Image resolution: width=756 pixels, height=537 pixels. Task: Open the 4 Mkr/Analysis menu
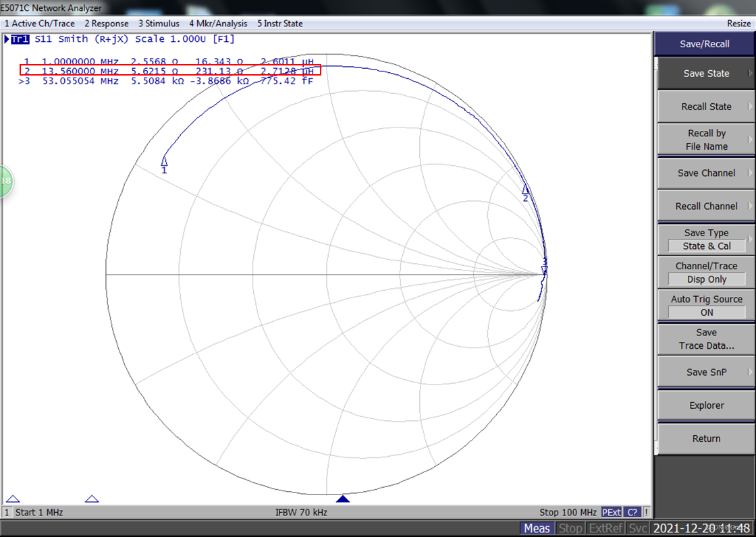[218, 24]
